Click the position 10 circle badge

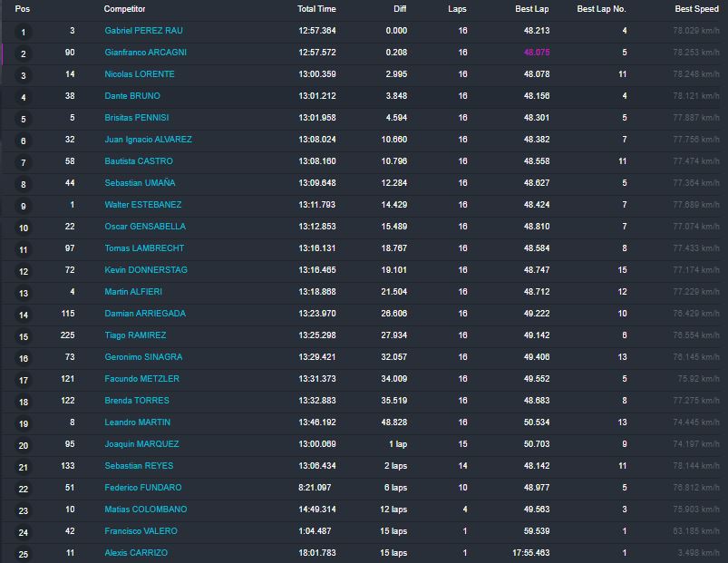24,228
